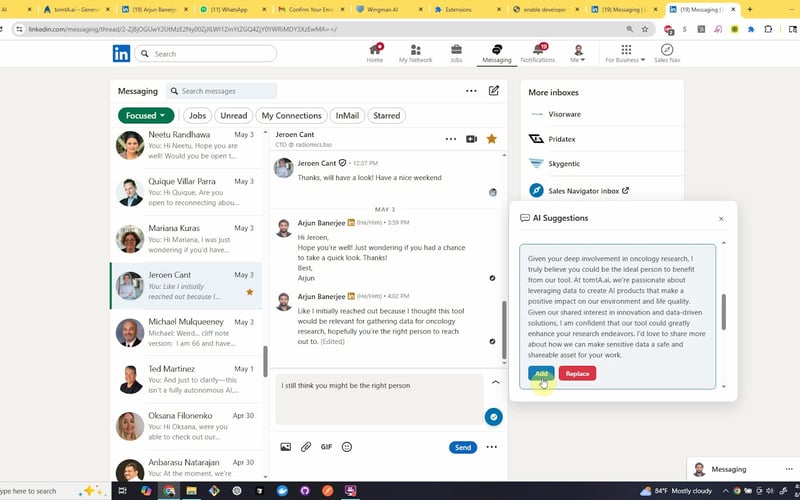Toggle star on Jeroen Cant conversation header

pyautogui.click(x=491, y=139)
